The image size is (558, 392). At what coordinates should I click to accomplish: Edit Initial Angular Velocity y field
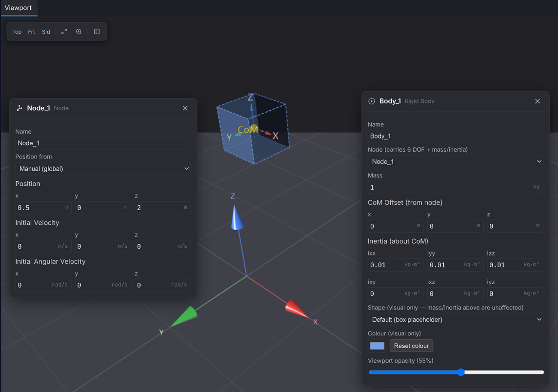(x=103, y=285)
